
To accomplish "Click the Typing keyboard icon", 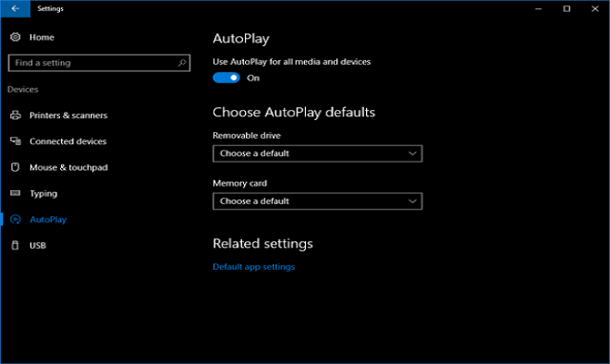I will (15, 193).
